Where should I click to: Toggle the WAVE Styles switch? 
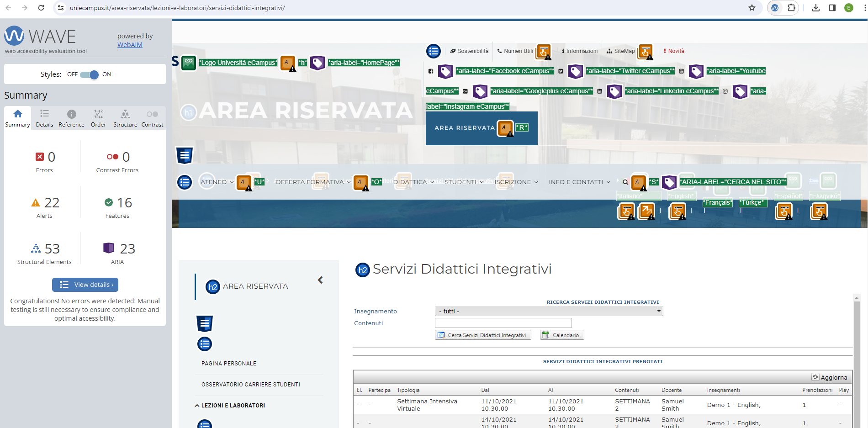tap(89, 74)
